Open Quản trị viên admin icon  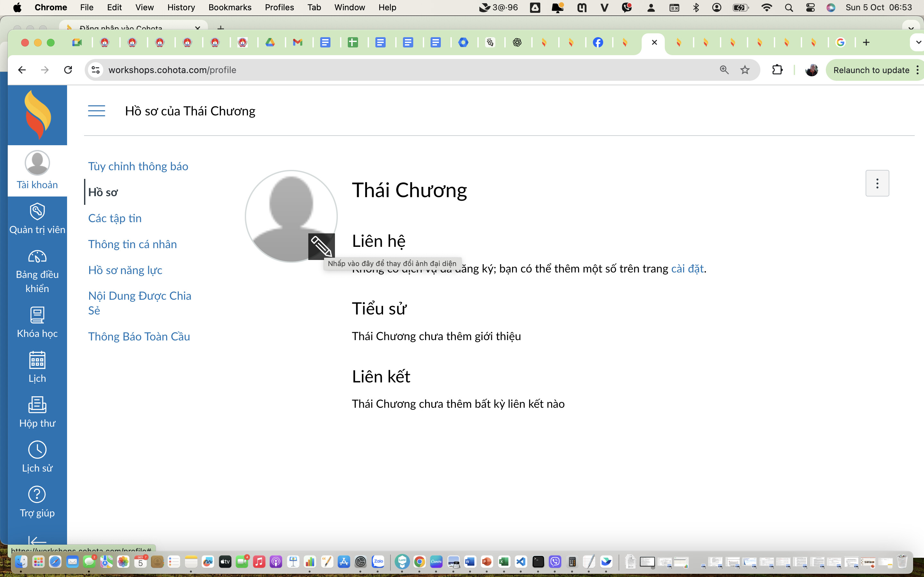tap(37, 212)
